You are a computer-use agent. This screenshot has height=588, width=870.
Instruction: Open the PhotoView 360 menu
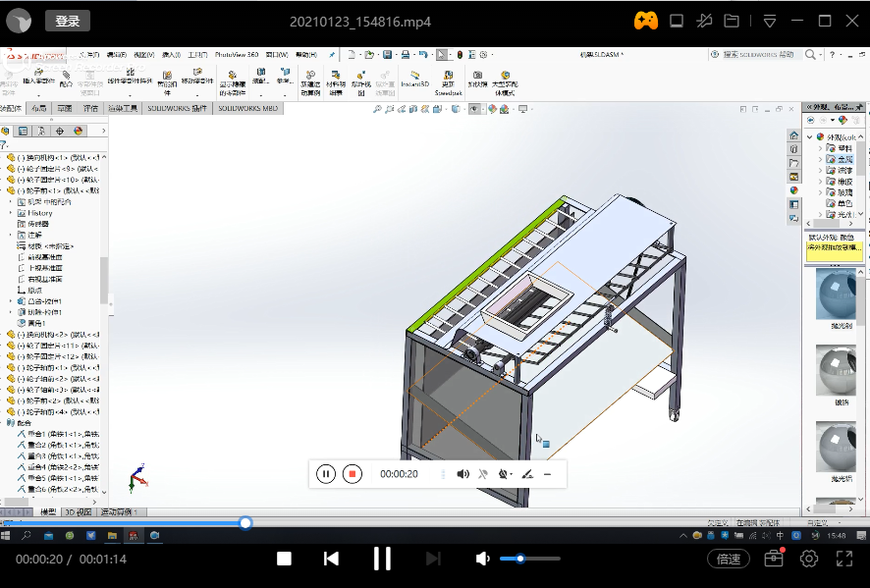(x=237, y=54)
